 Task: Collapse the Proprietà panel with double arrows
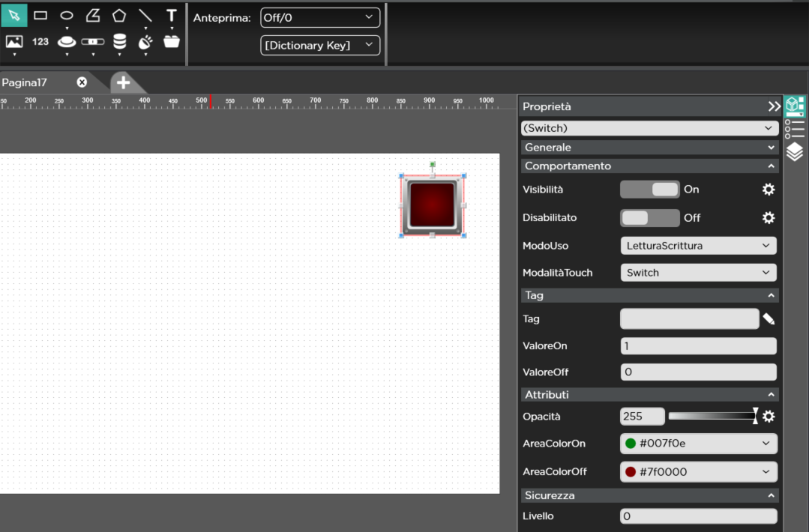774,107
